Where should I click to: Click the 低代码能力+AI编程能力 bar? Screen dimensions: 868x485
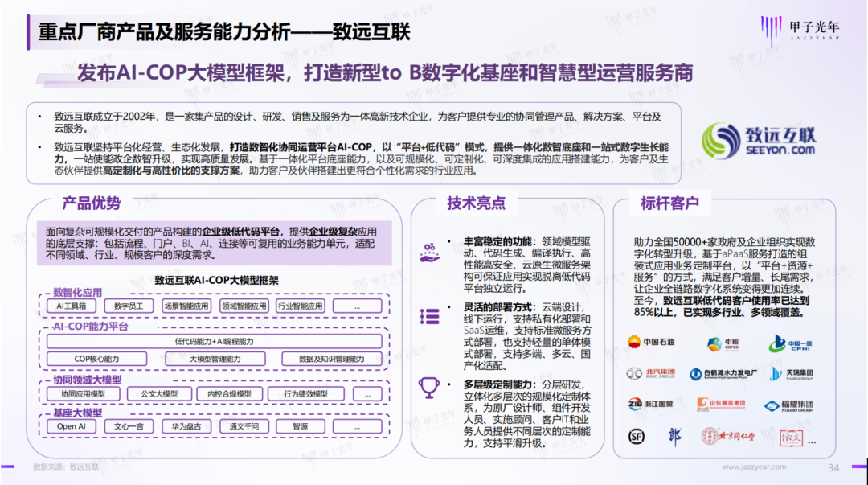pyautogui.click(x=215, y=342)
